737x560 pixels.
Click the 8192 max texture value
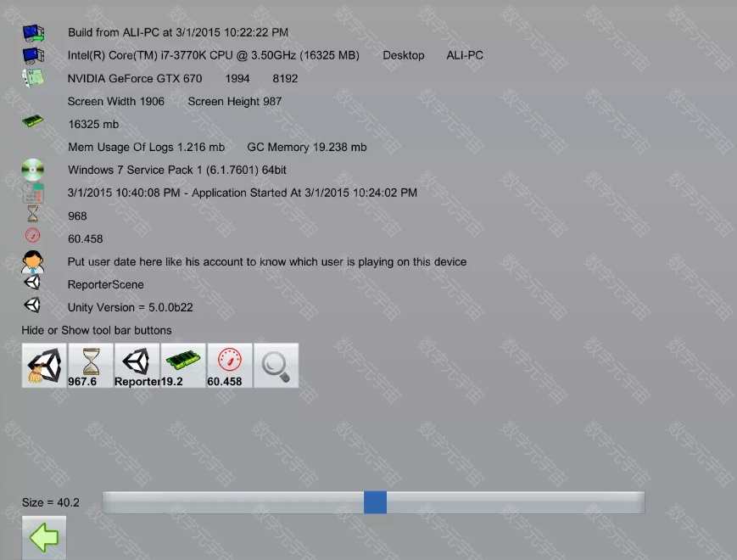point(285,79)
